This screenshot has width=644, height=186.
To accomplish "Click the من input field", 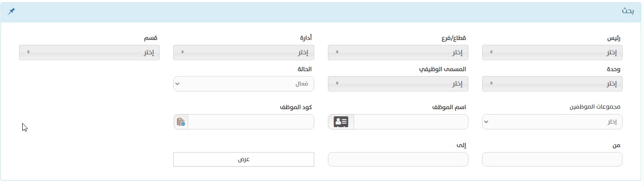I will pos(552,159).
